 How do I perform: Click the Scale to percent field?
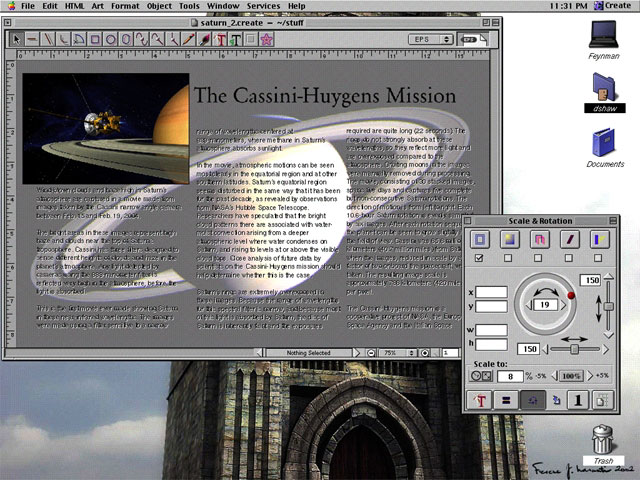(x=510, y=376)
